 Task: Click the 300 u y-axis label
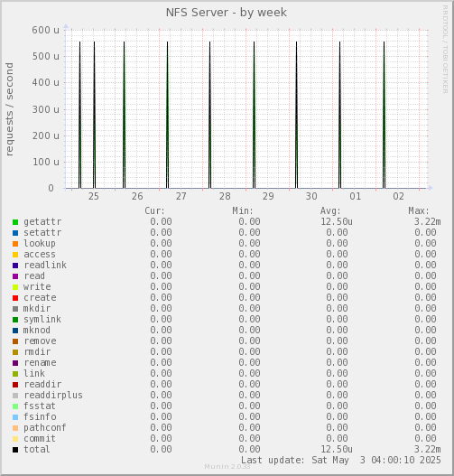click(46, 109)
